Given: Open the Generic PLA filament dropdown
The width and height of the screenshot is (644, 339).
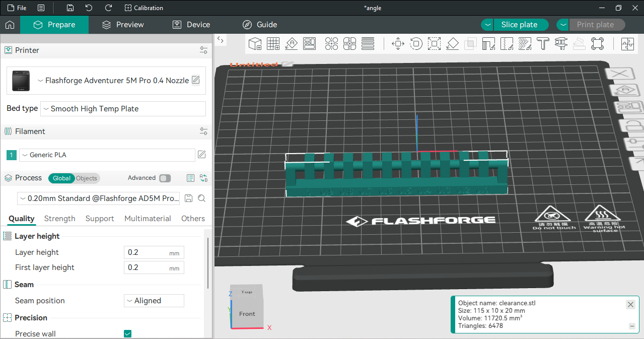Looking at the screenshot, I should tap(107, 155).
